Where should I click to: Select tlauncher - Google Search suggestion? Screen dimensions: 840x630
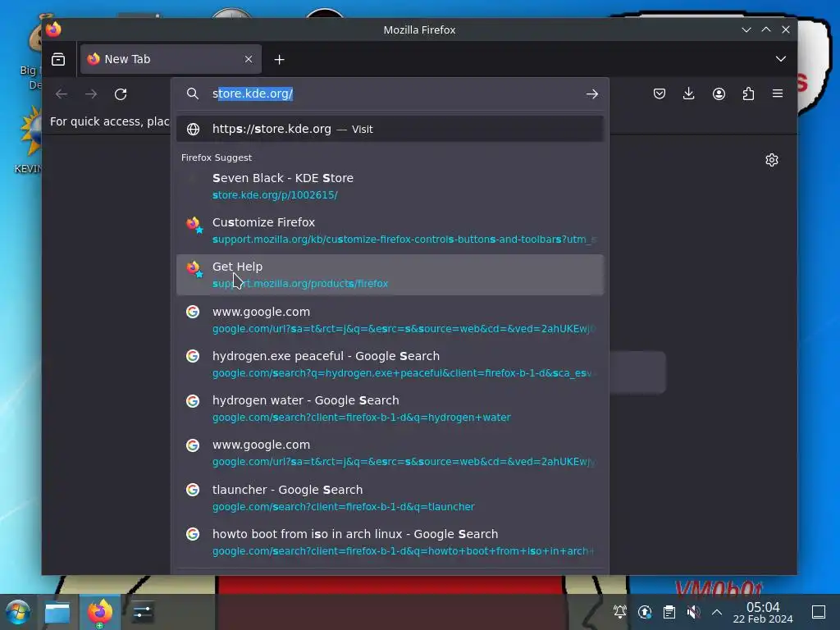(x=390, y=498)
